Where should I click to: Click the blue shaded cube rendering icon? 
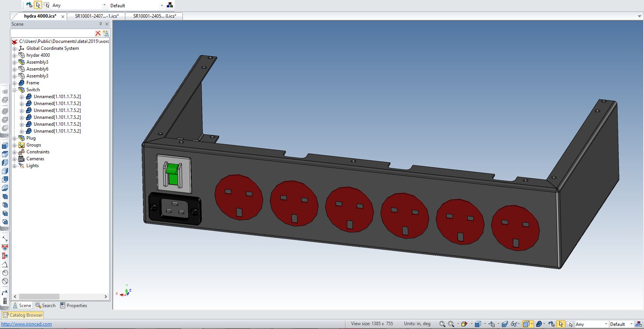478,324
